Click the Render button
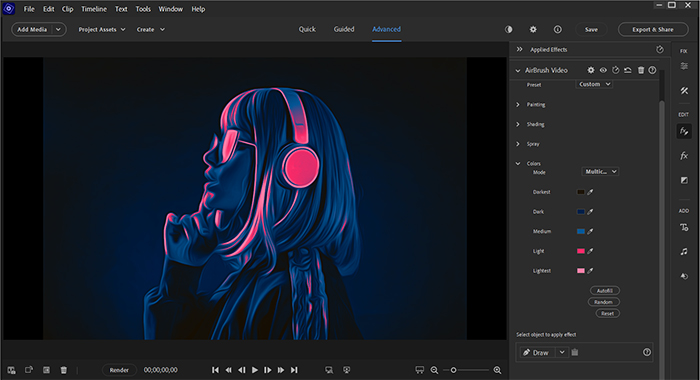Image resolution: width=700 pixels, height=380 pixels. pyautogui.click(x=119, y=370)
